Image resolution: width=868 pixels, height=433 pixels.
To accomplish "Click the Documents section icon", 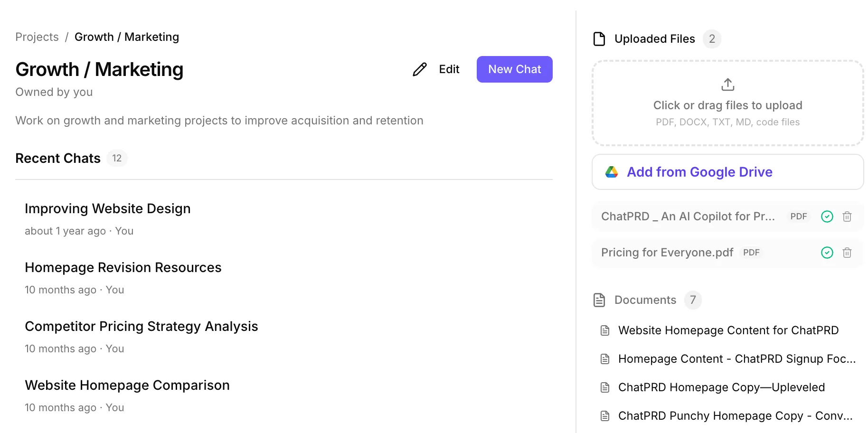I will 600,300.
